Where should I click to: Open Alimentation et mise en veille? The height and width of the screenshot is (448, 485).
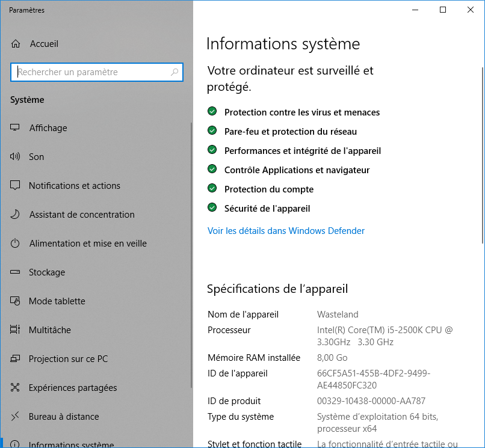[x=96, y=244]
